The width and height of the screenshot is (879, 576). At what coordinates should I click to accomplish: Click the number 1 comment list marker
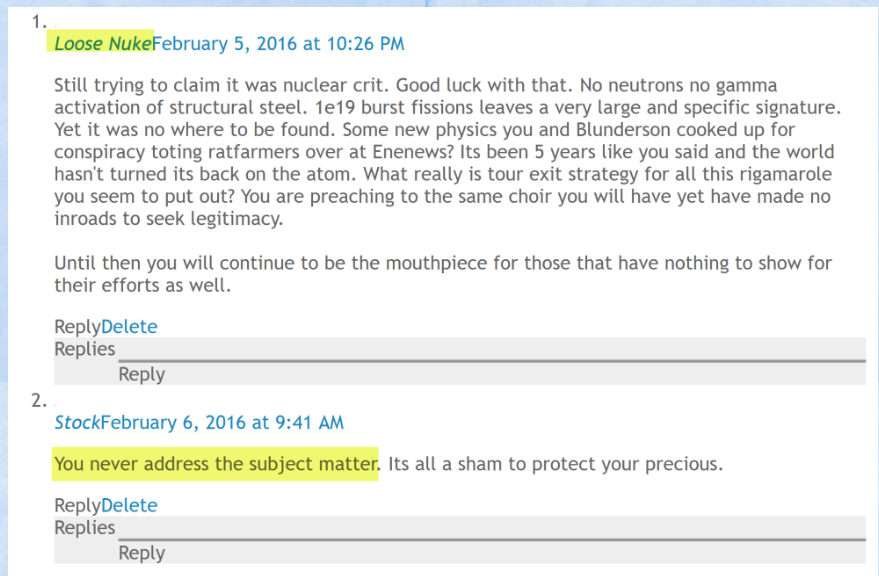tap(39, 21)
